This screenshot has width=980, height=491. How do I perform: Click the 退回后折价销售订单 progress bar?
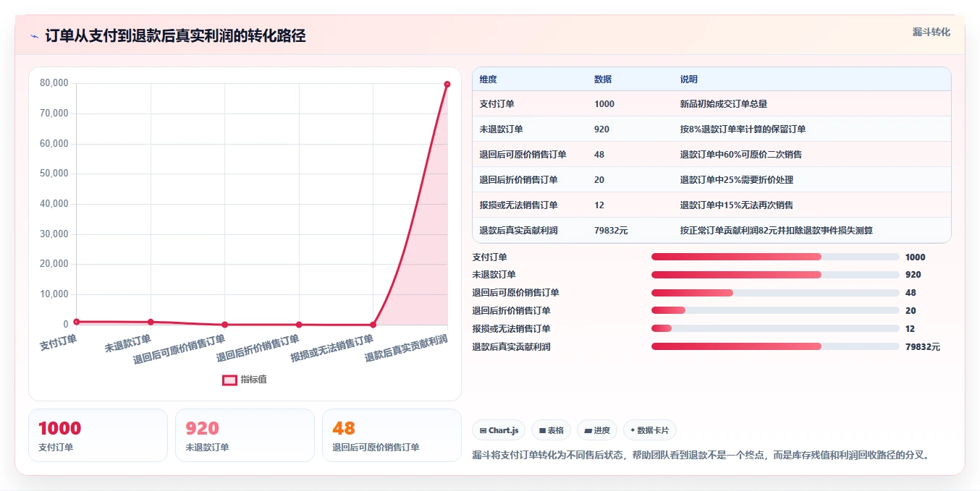pos(775,310)
